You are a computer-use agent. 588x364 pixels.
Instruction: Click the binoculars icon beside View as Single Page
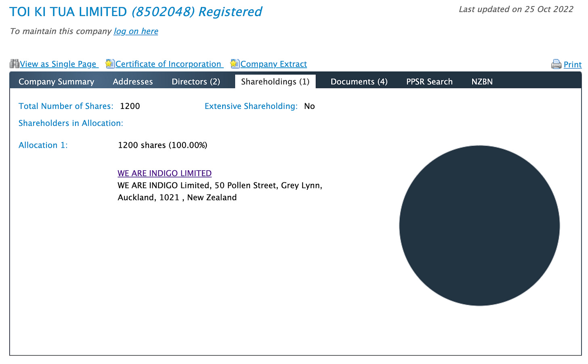(x=15, y=64)
